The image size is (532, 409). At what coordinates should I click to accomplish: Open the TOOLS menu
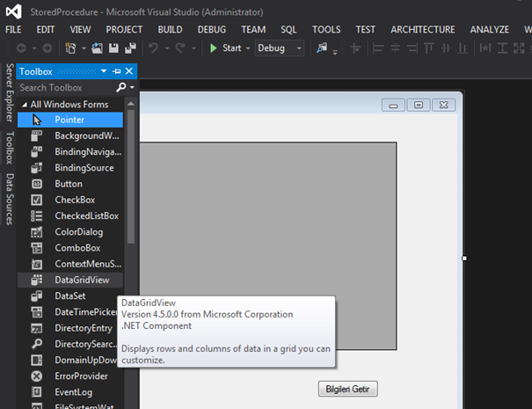pyautogui.click(x=326, y=30)
